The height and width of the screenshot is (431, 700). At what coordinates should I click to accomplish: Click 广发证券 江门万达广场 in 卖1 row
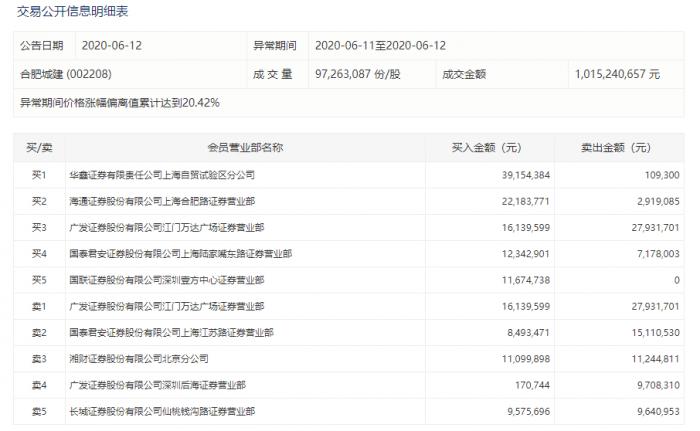pos(167,306)
